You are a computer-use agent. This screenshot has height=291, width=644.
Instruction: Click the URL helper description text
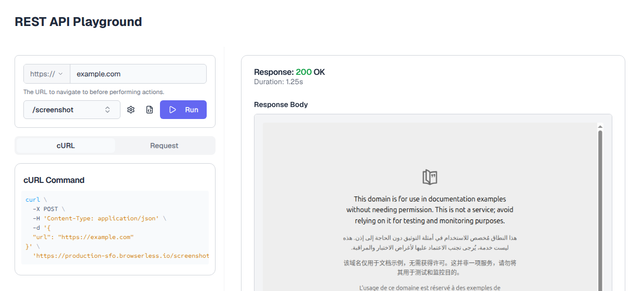[x=93, y=92]
